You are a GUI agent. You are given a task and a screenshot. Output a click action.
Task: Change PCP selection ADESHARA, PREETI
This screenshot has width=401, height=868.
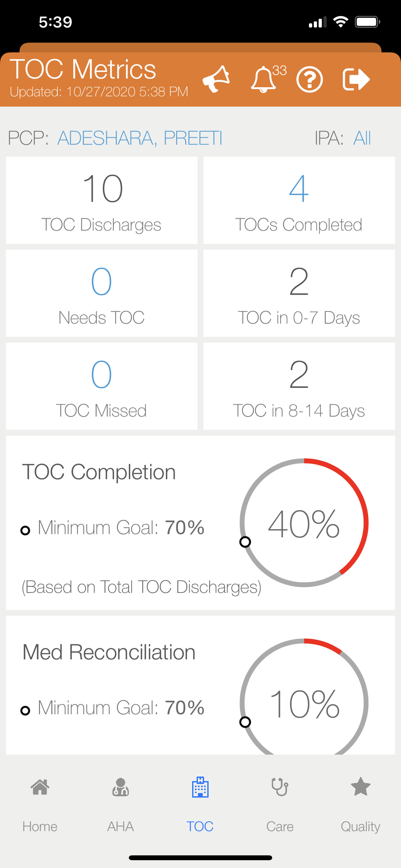coord(140,138)
